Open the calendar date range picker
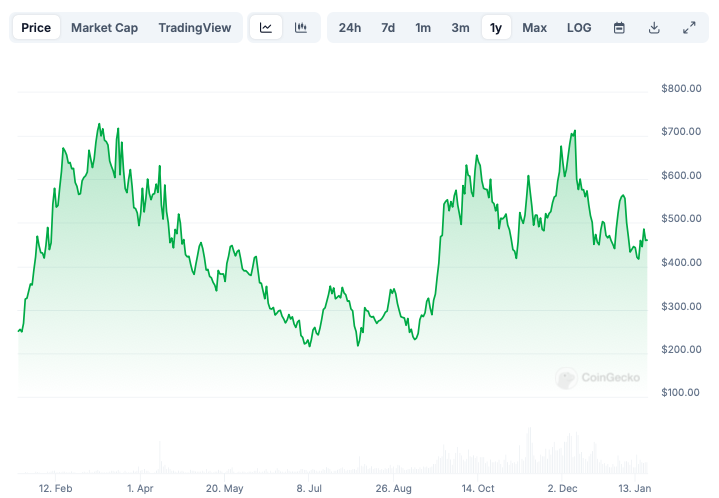719x498 pixels. pos(619,28)
